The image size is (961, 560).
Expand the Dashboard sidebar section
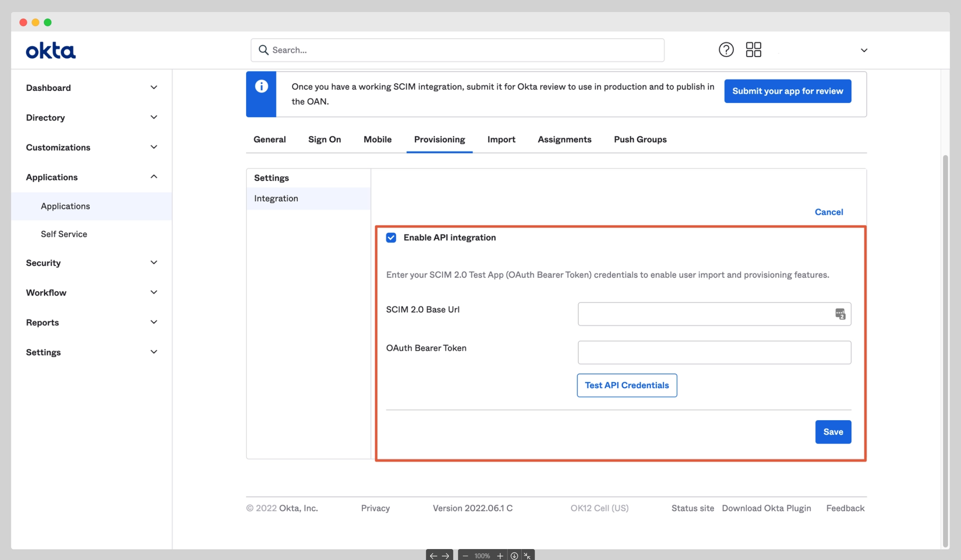coord(154,88)
